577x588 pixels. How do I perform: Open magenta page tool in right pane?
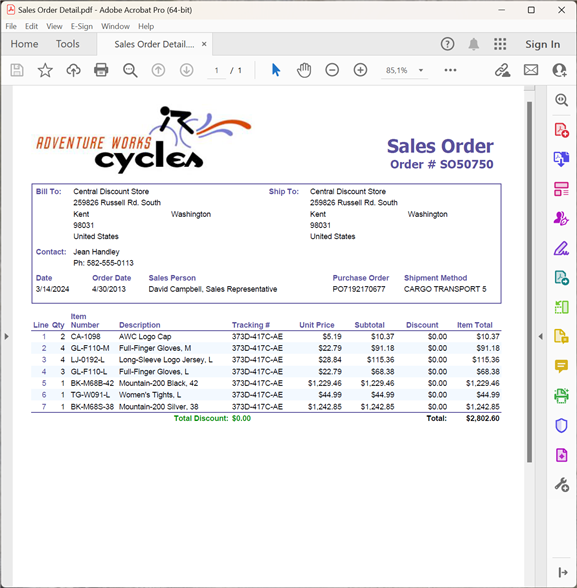(561, 455)
